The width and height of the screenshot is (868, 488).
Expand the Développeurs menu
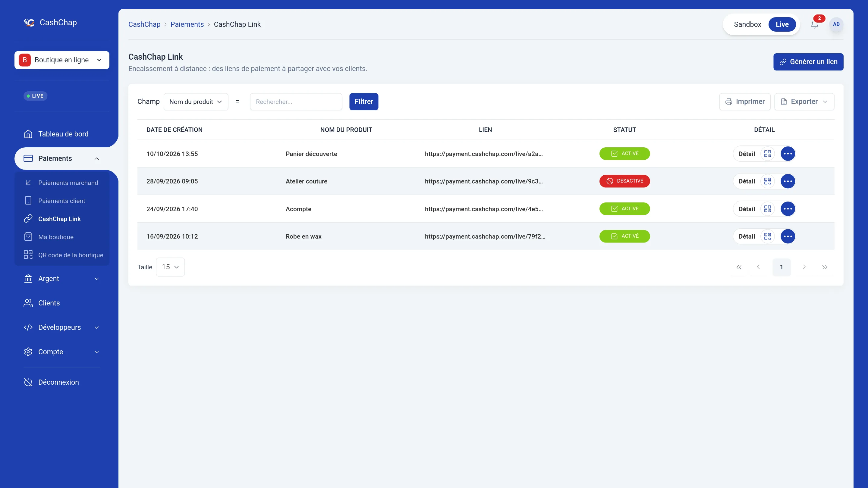(x=62, y=327)
